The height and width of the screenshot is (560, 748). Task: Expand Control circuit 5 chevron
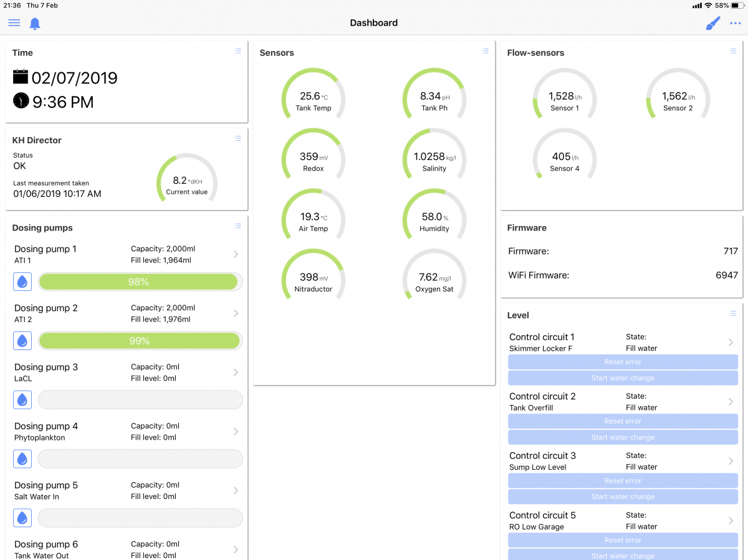731,521
